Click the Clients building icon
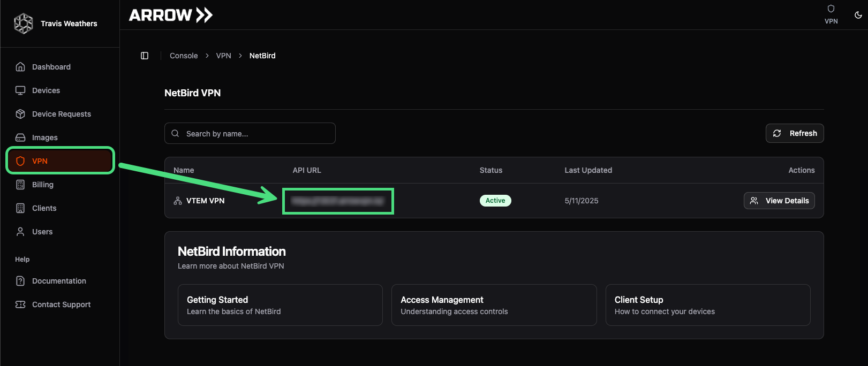Image resolution: width=868 pixels, height=366 pixels. click(20, 208)
